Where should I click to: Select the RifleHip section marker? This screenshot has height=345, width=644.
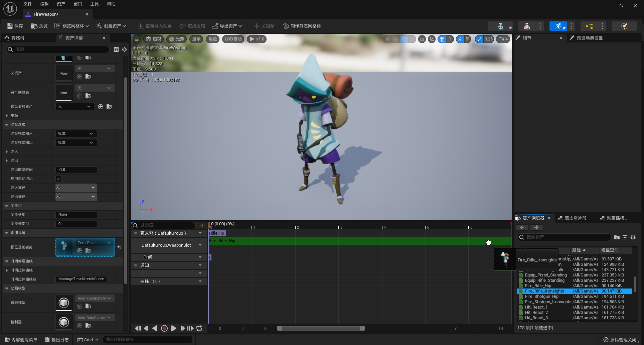click(x=217, y=233)
